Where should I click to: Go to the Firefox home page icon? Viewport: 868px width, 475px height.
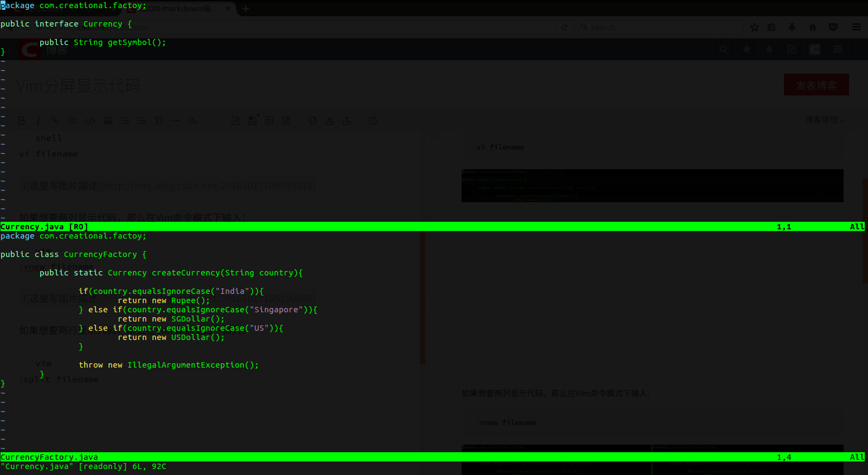point(813,27)
